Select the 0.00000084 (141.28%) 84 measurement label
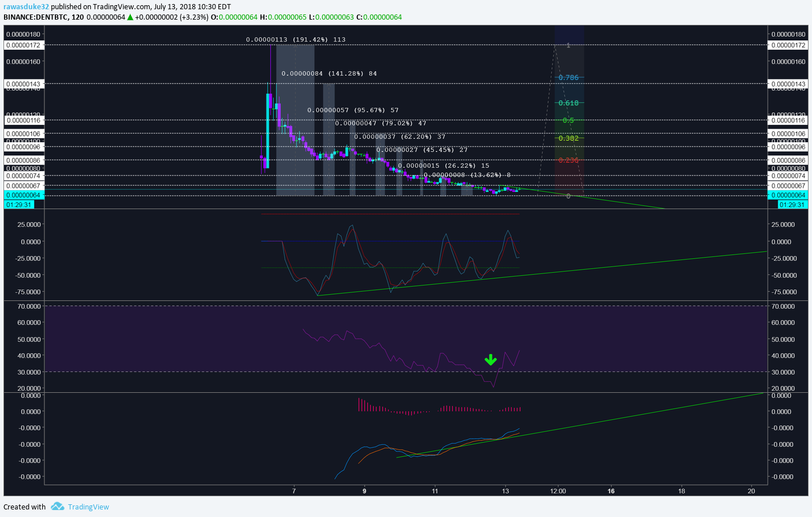 tap(329, 73)
